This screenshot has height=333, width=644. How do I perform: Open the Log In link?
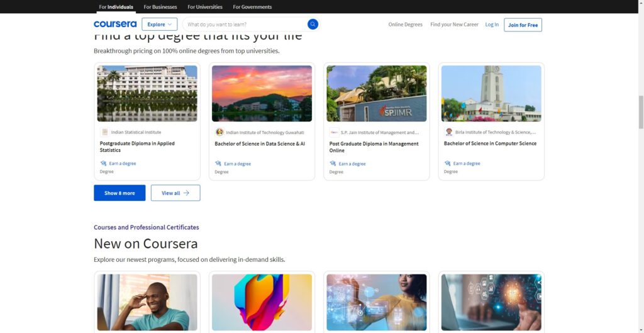click(x=492, y=25)
